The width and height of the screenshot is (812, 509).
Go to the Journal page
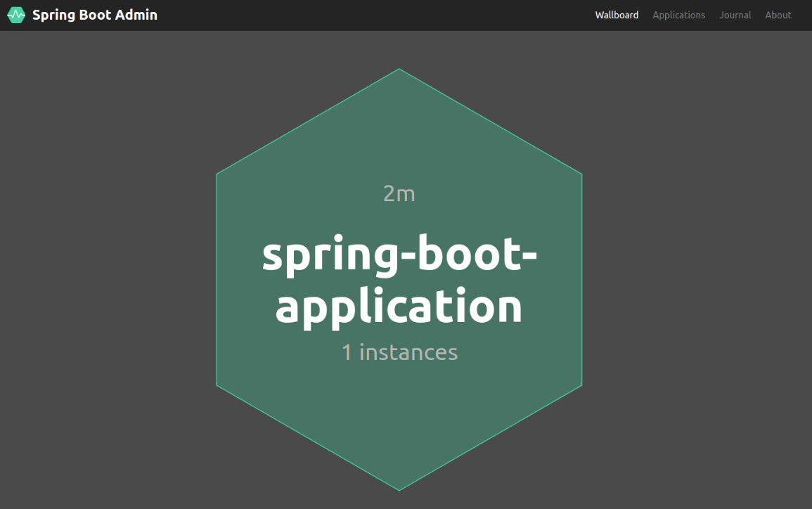pyautogui.click(x=735, y=15)
